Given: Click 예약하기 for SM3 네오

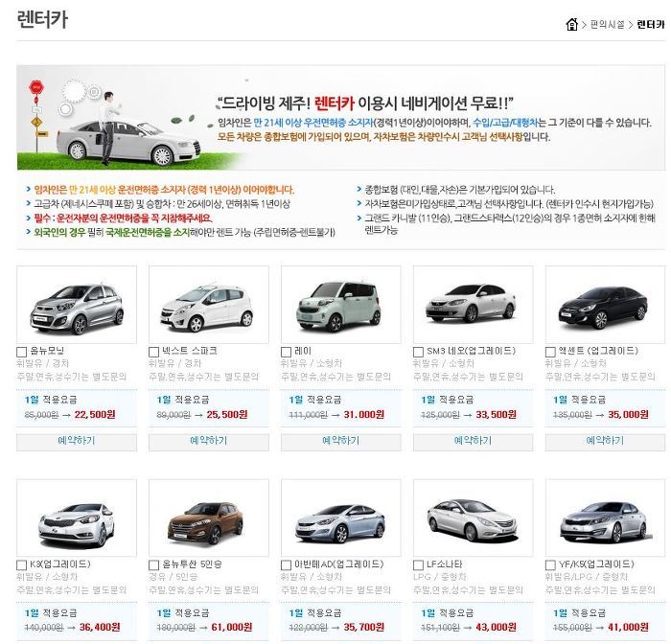Looking at the screenshot, I should click(474, 441).
